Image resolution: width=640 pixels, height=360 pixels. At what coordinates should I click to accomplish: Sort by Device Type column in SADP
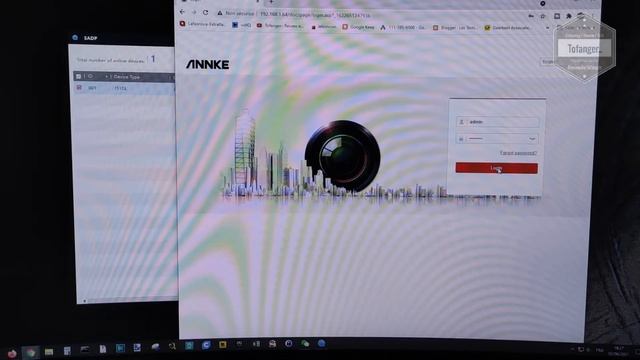[127, 77]
